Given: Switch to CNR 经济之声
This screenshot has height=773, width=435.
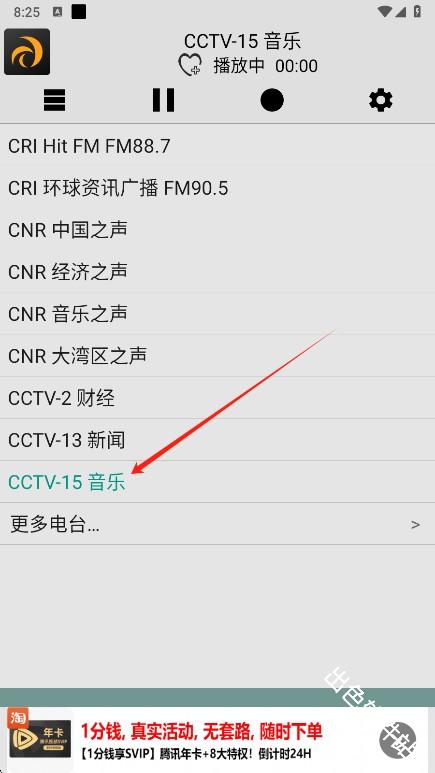Looking at the screenshot, I should (x=218, y=272).
